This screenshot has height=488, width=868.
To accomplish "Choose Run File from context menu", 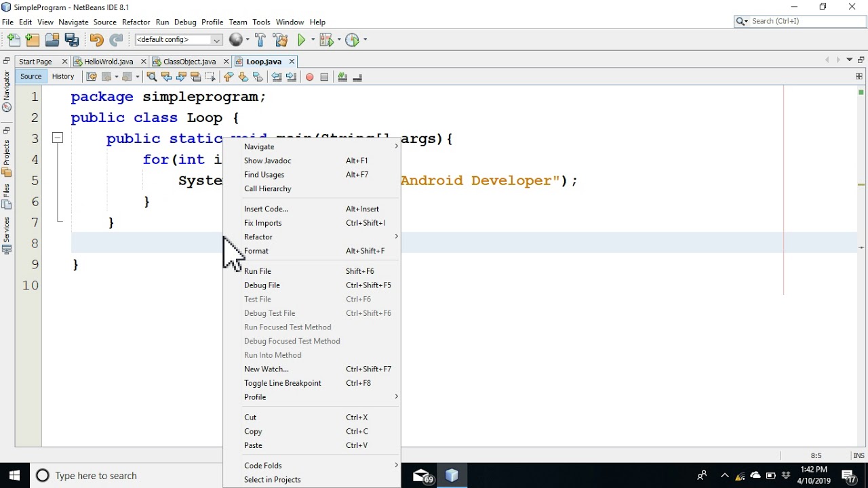I will [312, 271].
